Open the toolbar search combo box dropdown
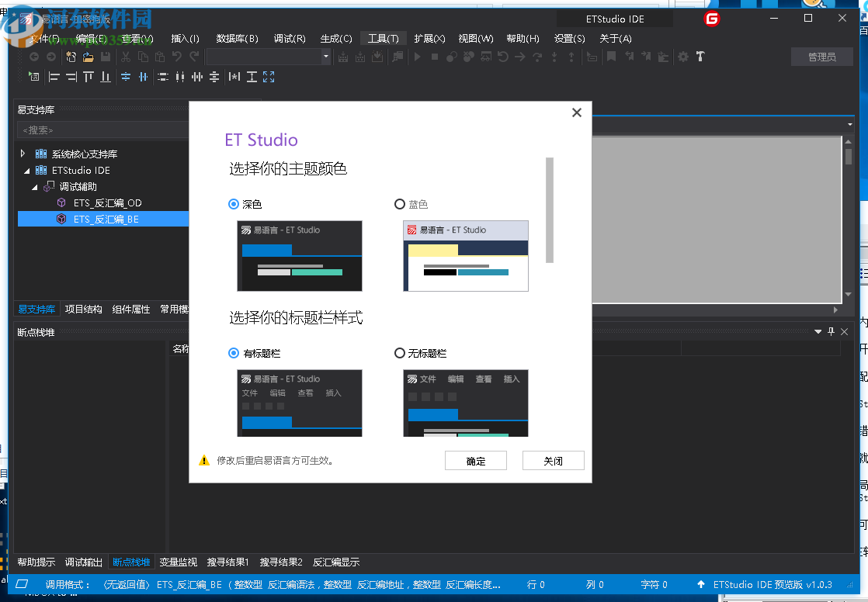This screenshot has height=602, width=868. click(326, 57)
